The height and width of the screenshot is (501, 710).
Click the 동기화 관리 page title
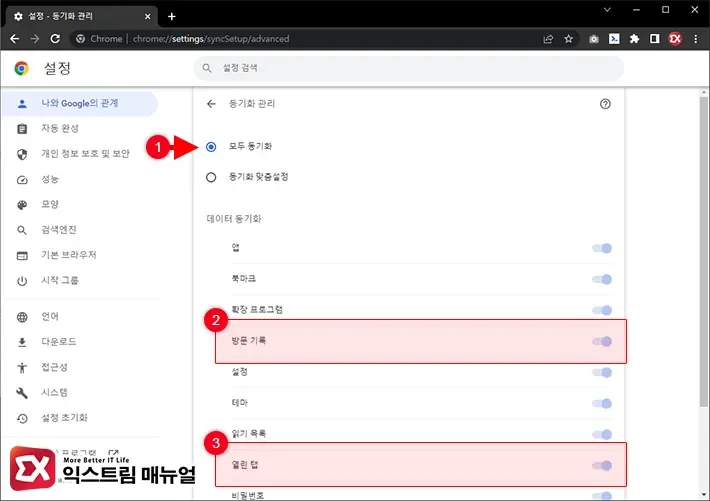coord(252,104)
